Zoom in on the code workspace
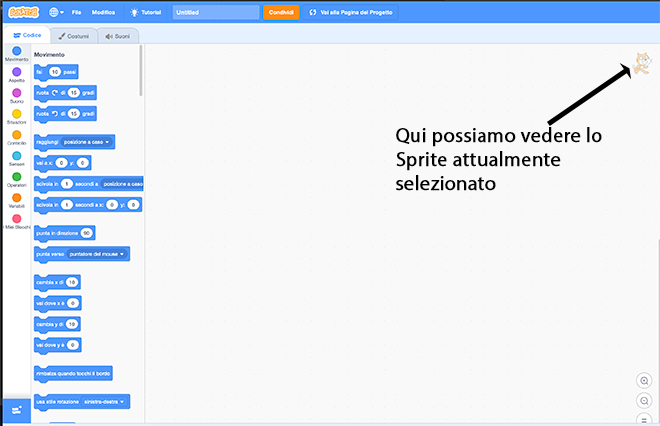Viewport: 660px width, 426px height. 643,380
